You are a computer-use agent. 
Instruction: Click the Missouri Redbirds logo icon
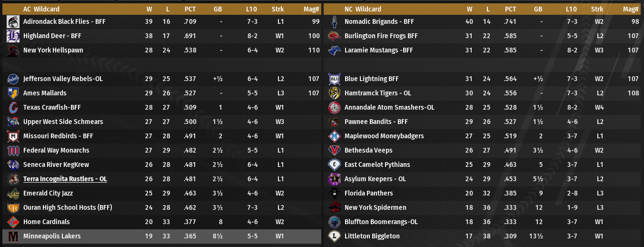coord(13,136)
